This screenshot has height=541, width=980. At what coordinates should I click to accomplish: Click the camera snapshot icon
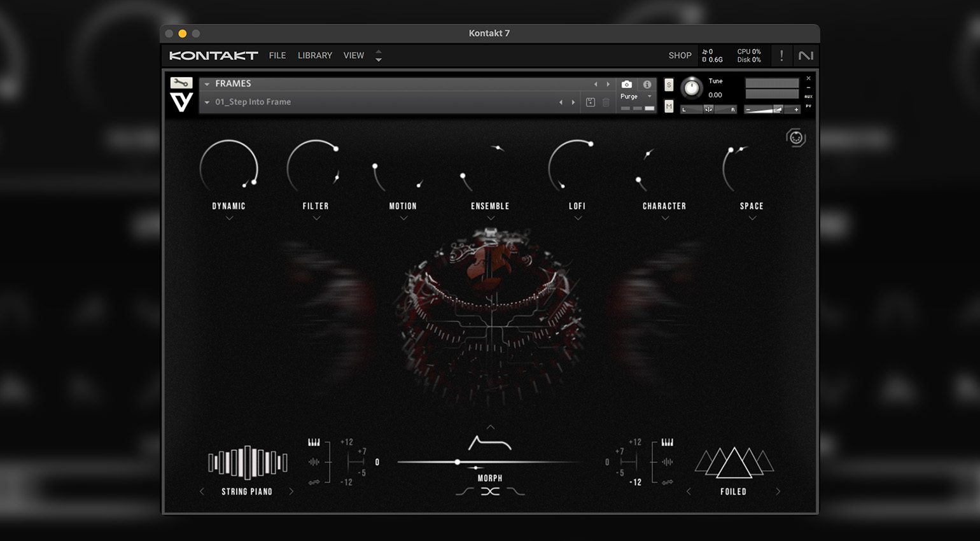627,84
